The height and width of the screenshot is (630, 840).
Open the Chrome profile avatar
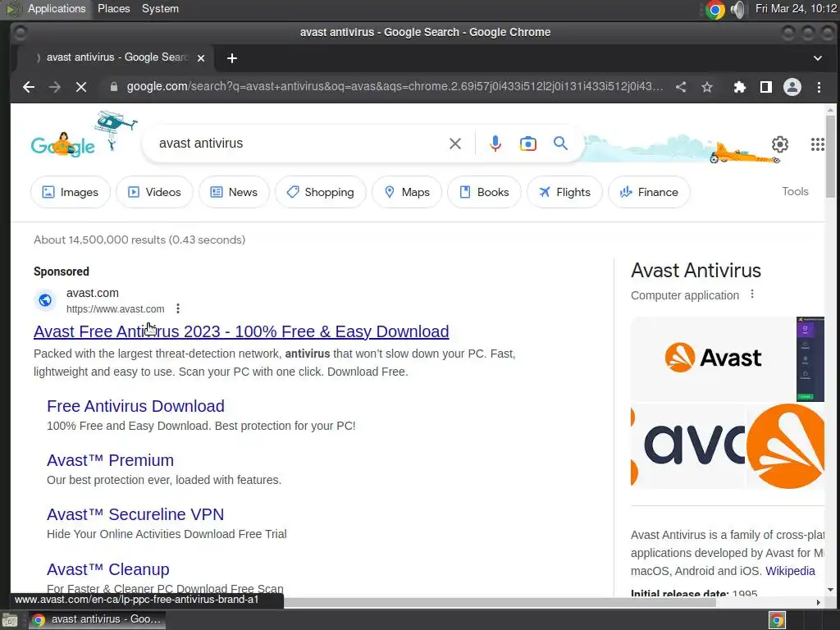792,87
